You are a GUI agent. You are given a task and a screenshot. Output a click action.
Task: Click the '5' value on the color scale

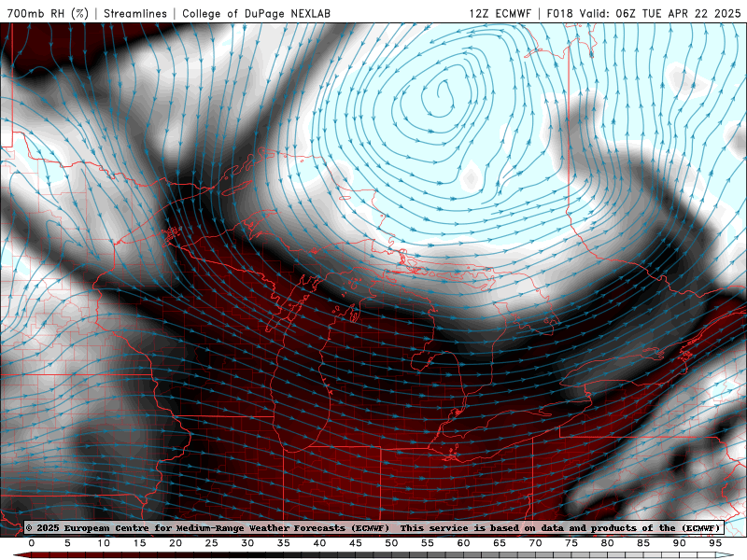coord(67,543)
